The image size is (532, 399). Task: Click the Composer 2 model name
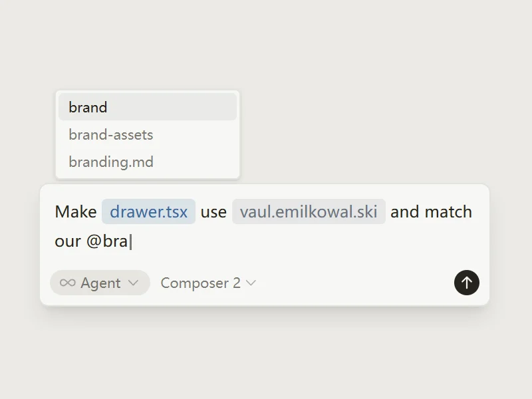[x=201, y=283]
